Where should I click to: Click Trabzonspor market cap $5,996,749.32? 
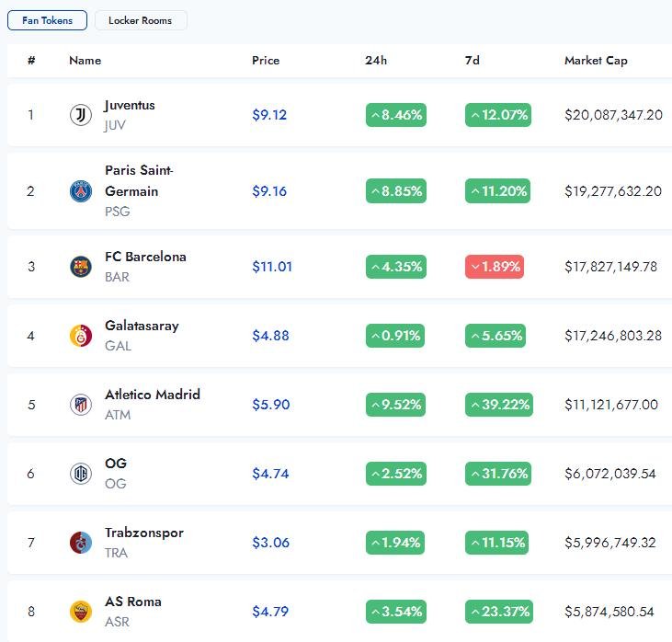click(x=610, y=543)
